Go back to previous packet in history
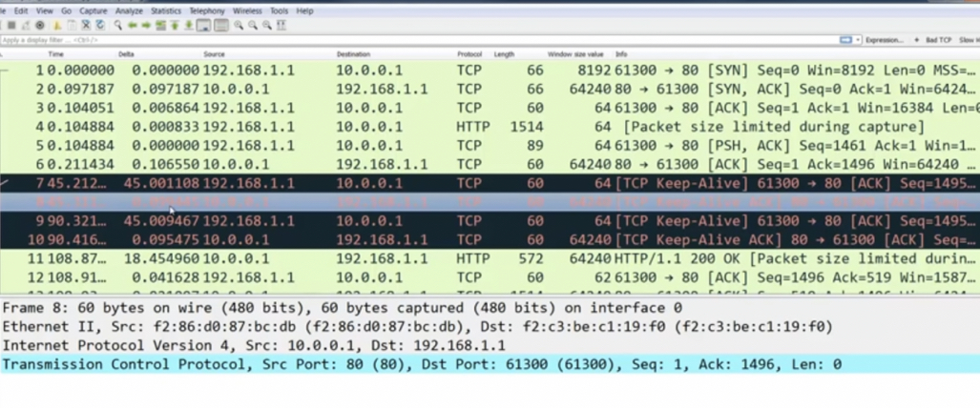Viewport: 980px width, 408px height. [x=132, y=26]
